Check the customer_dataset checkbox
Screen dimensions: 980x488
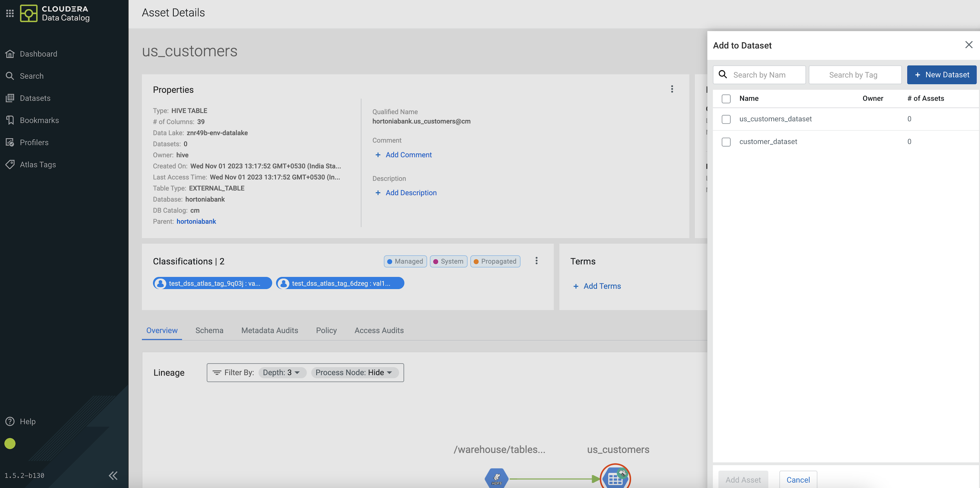[726, 142]
